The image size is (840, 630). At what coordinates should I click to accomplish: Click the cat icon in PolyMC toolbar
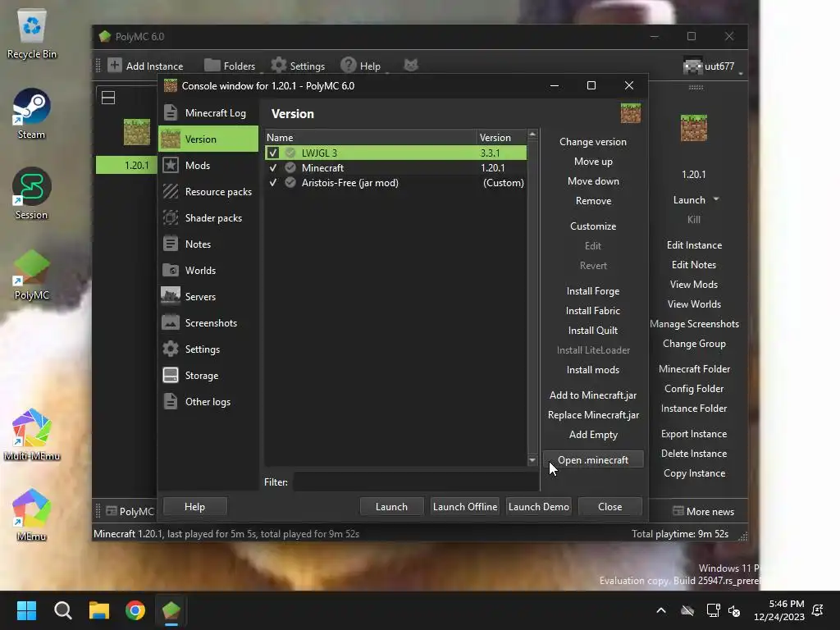[411, 66]
